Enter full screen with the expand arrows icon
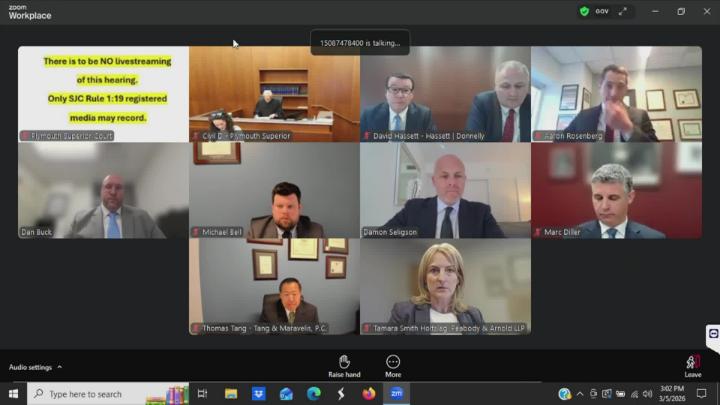720x405 pixels. [623, 11]
